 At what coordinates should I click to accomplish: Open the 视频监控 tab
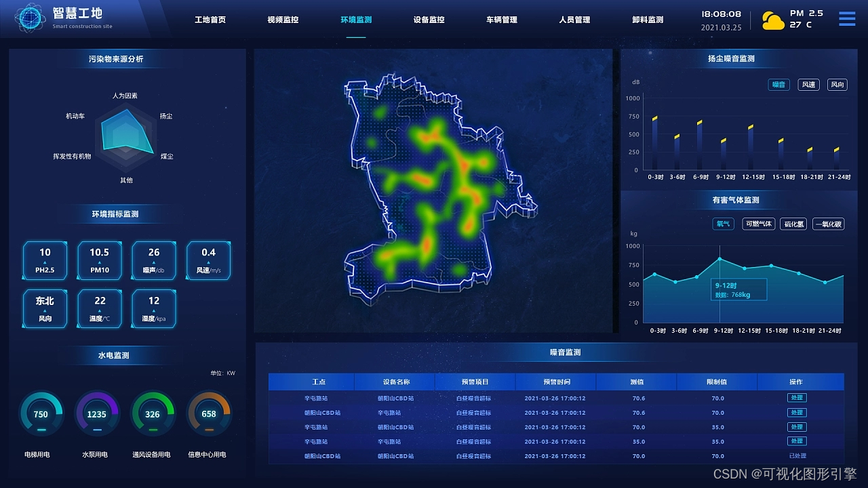click(283, 20)
